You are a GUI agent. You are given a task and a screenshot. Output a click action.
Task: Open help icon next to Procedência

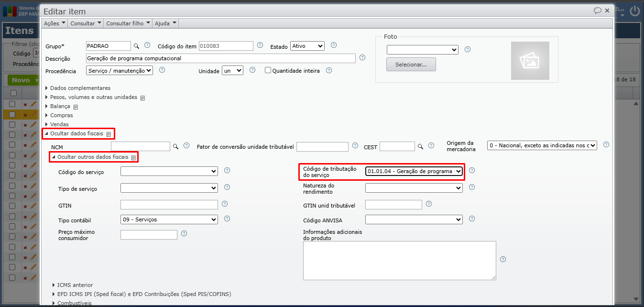pos(162,70)
